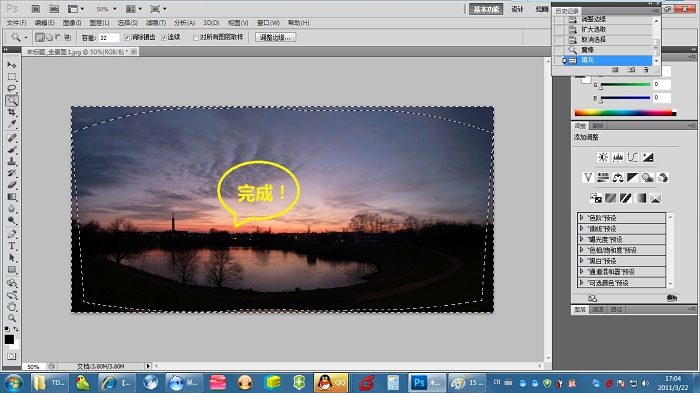
Task: Click the Color Balance scales icon
Action: click(618, 178)
